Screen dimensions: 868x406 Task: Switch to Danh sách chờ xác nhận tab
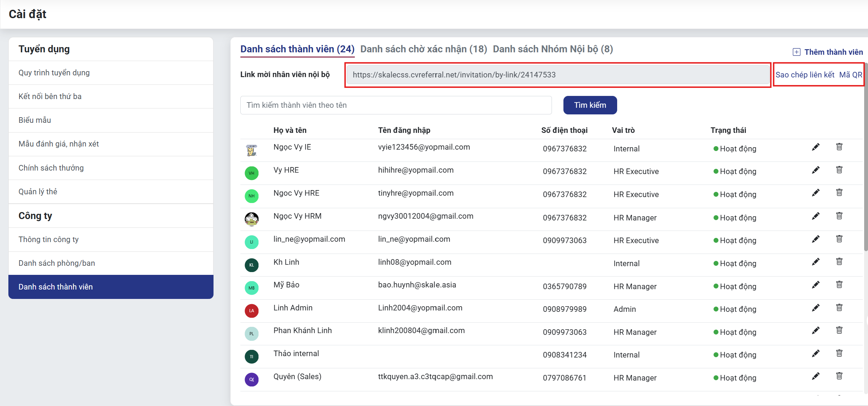[424, 49]
